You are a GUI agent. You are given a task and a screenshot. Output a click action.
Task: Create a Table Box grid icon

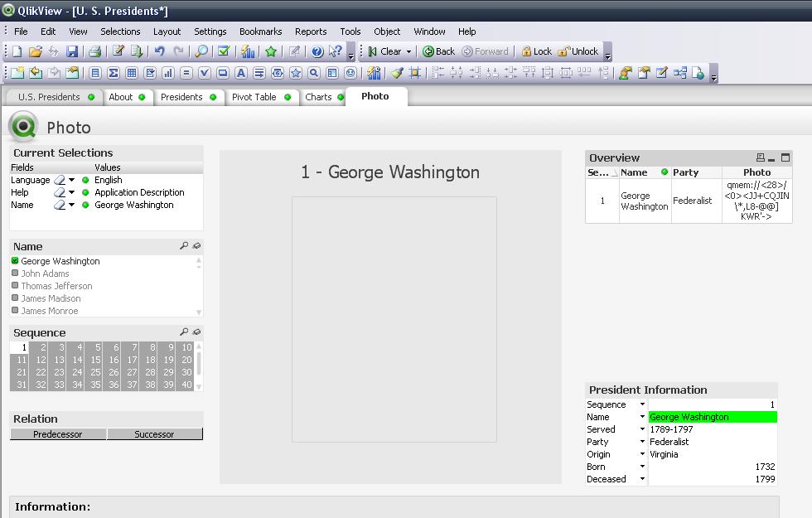click(x=132, y=73)
